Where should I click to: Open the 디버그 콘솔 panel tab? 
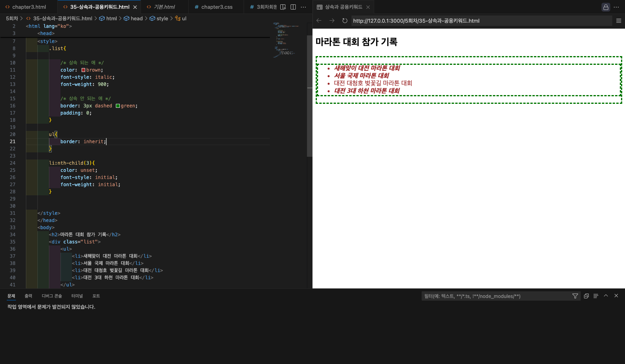(x=52, y=296)
